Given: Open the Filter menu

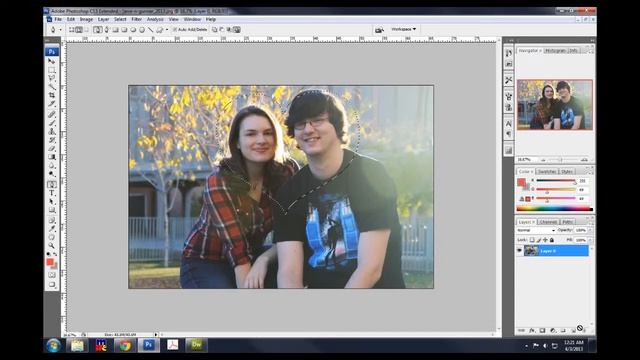Looking at the screenshot, I should coord(136,19).
